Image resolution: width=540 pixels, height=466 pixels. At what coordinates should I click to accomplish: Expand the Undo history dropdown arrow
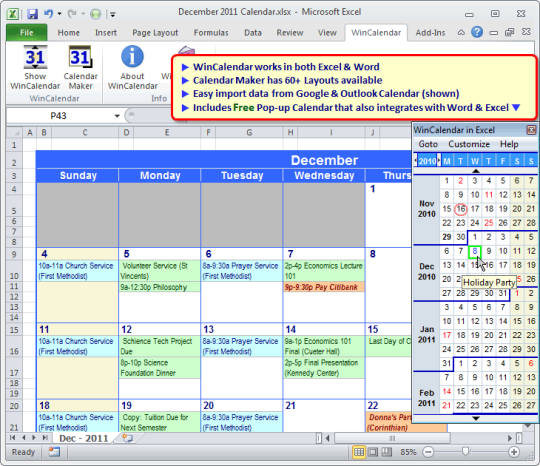tap(59, 14)
